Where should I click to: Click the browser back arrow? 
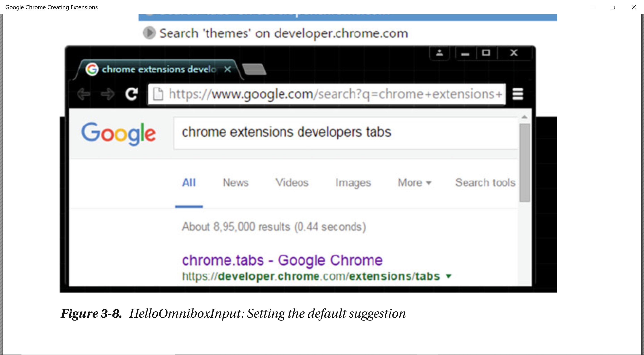[83, 94]
